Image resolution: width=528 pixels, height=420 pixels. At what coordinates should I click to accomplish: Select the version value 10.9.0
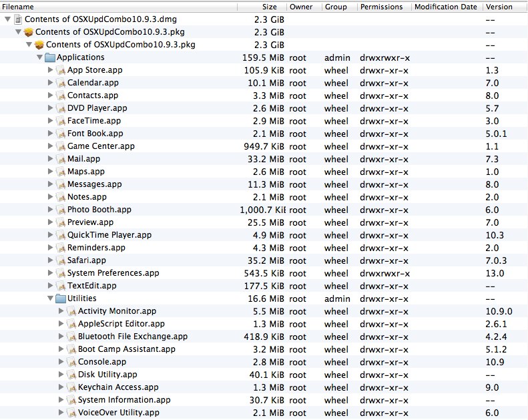coord(499,312)
